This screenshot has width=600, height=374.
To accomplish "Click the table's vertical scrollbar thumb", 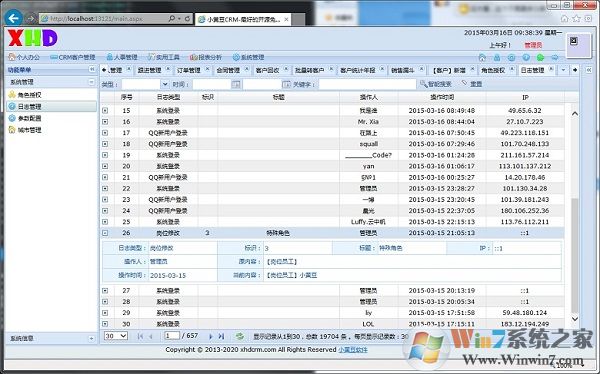I will point(574,256).
